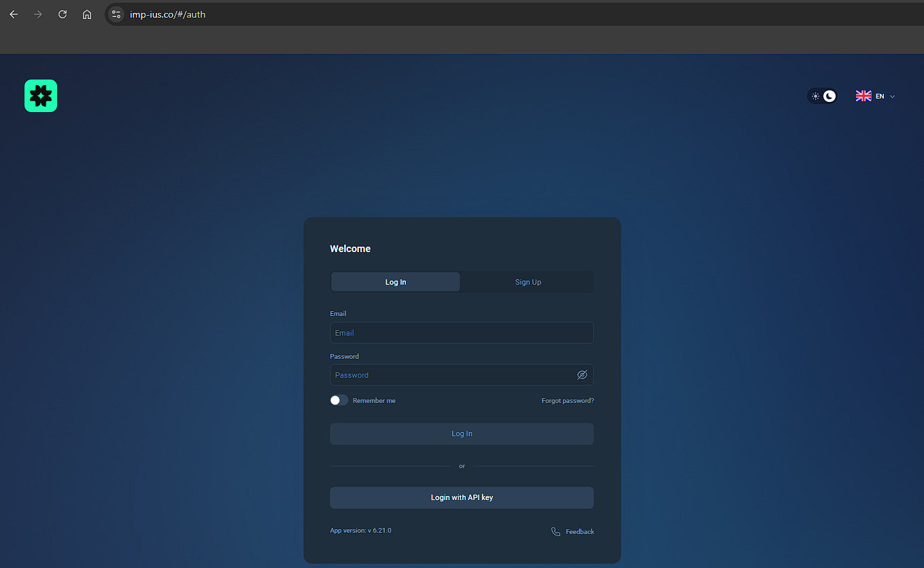The image size is (924, 568).
Task: Focus the Email input field
Action: [x=461, y=333]
